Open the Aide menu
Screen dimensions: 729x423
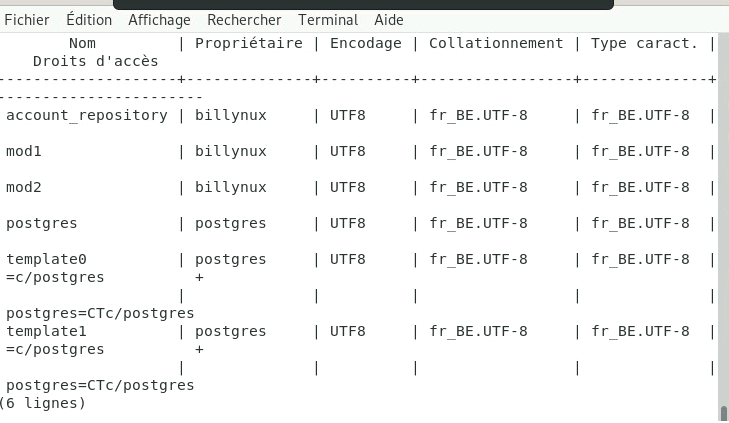[389, 20]
